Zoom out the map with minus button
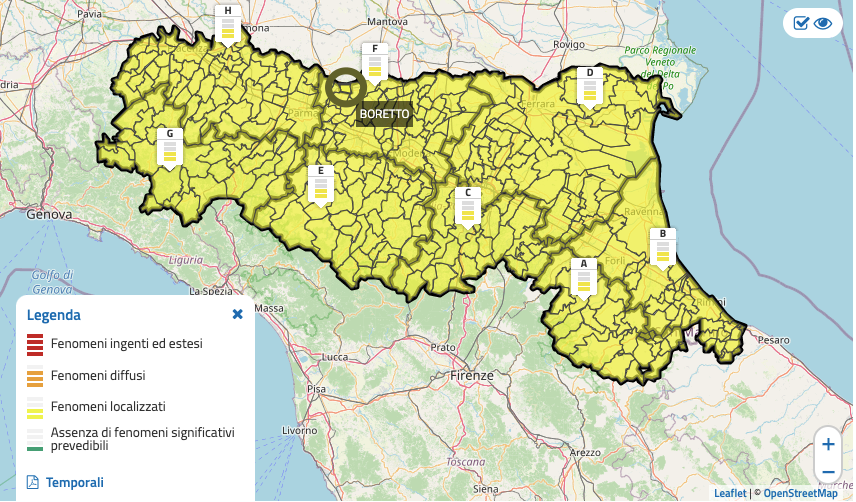This screenshot has width=856, height=502. pos(828,471)
